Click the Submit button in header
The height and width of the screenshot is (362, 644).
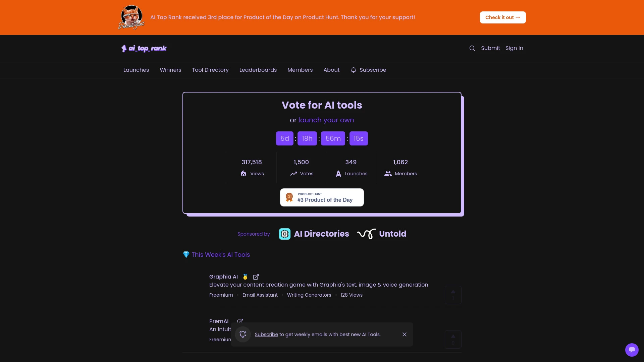point(490,48)
